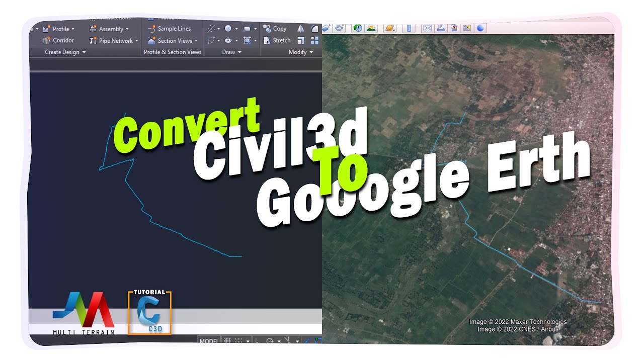
Task: Click the print icon in Google Earth toolbar
Action: click(x=440, y=28)
